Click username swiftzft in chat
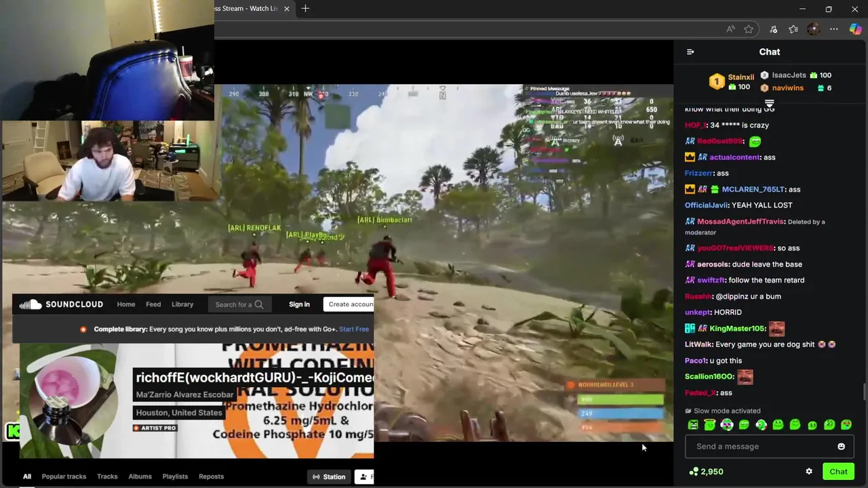868x488 pixels. coord(711,281)
